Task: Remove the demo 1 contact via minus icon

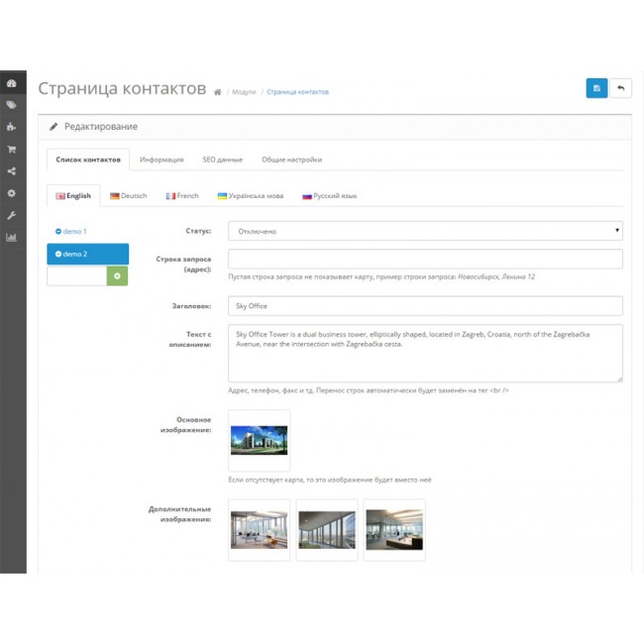Action: [58, 231]
